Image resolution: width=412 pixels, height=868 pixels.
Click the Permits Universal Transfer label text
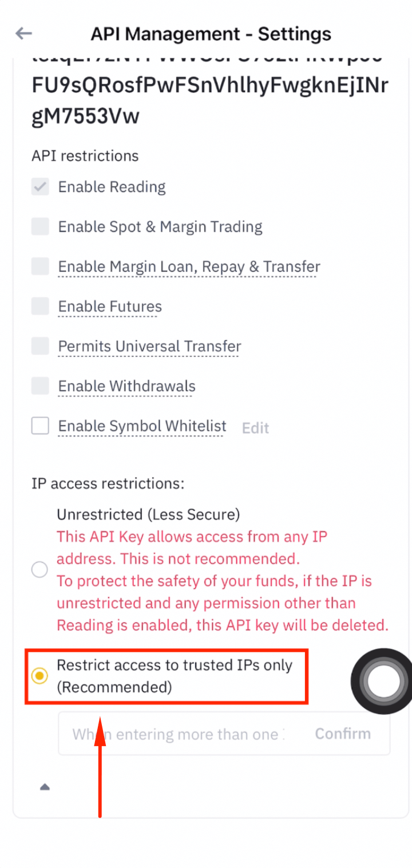pos(149,346)
